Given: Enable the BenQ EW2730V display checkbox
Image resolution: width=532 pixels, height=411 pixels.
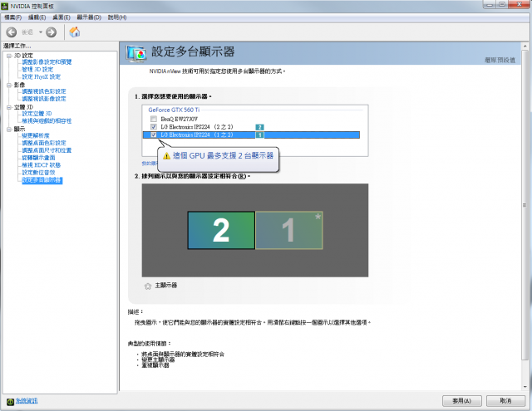Looking at the screenshot, I should click(154, 119).
